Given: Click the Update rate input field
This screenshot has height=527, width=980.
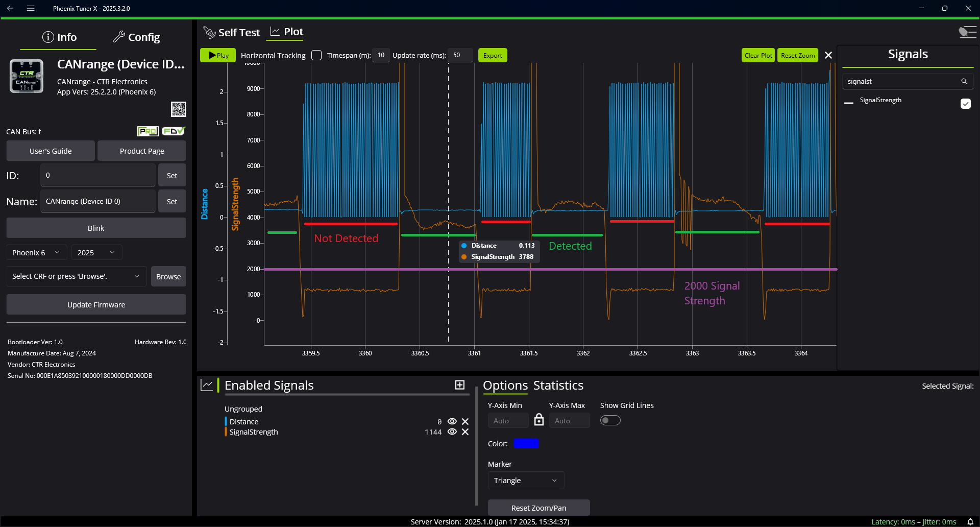Looking at the screenshot, I should pos(460,55).
